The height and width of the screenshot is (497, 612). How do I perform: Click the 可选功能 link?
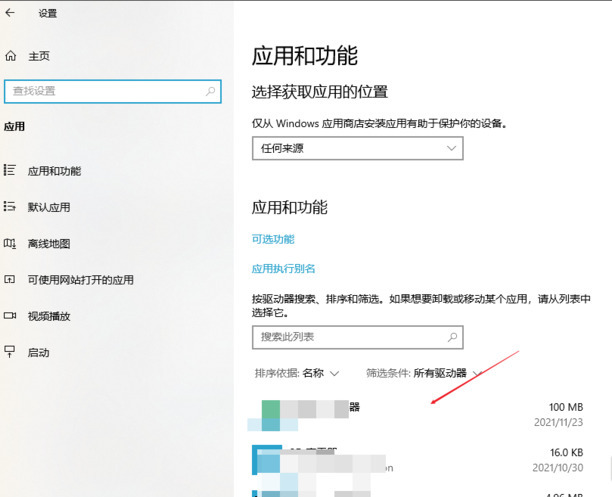[273, 239]
